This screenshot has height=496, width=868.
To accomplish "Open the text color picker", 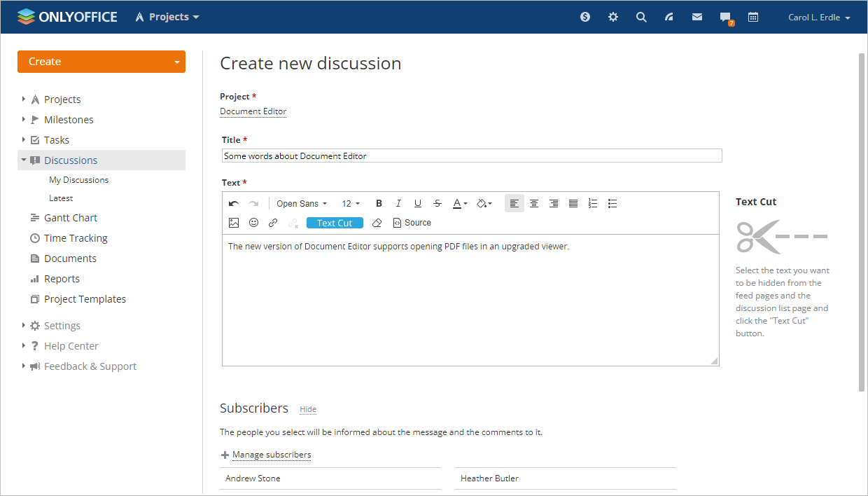I will click(460, 203).
